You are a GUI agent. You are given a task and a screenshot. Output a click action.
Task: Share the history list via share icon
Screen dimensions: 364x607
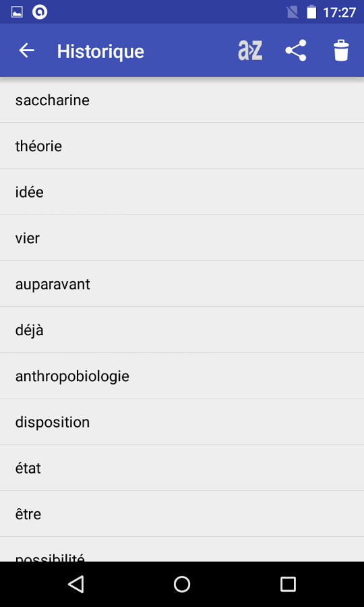coord(296,51)
